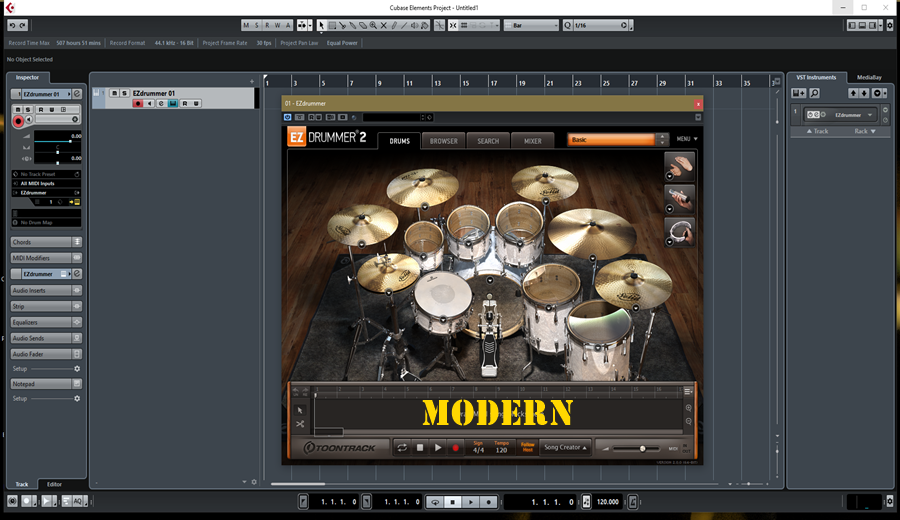900x520 pixels.
Task: Toggle the Cubase transport cycle button
Action: (x=435, y=502)
